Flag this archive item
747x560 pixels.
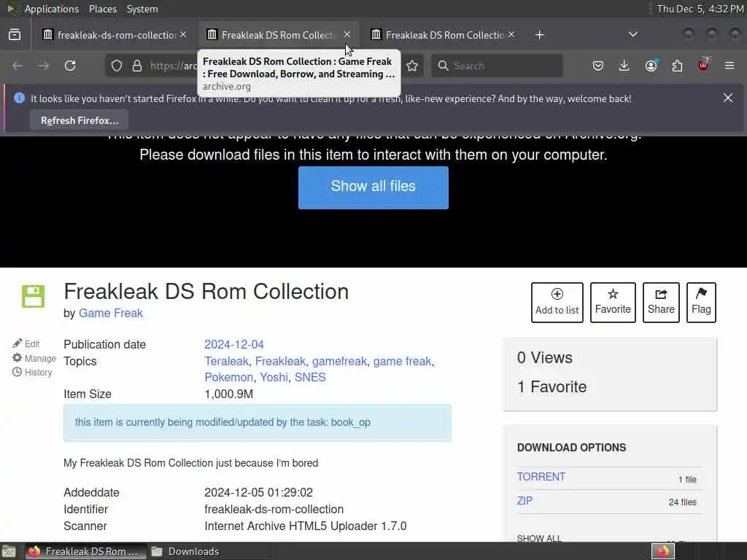[x=701, y=303]
